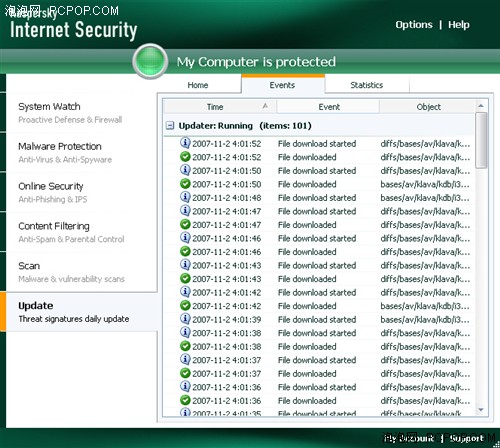The image size is (500, 448).
Task: Select System Watch in sidebar
Action: click(49, 107)
